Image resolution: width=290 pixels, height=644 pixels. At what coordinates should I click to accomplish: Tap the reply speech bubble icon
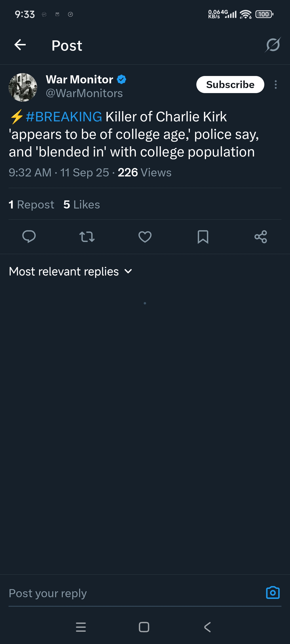(x=29, y=237)
